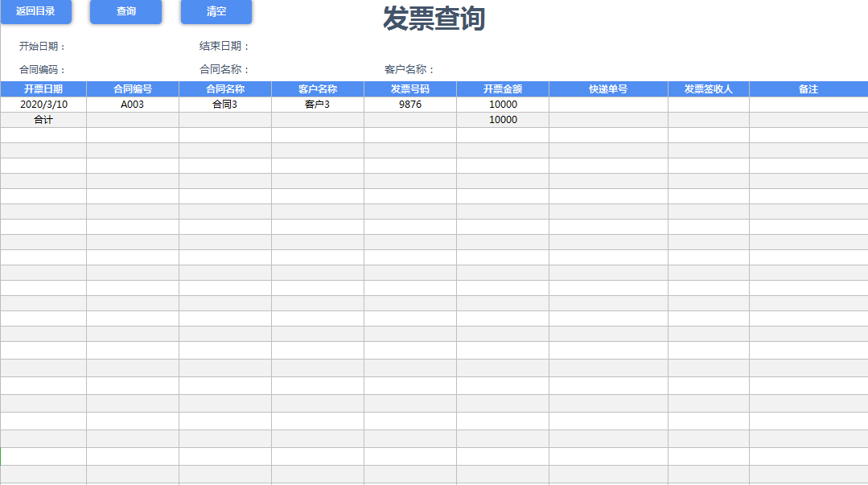This screenshot has height=485, width=868.
Task: Click the 返回目录 button
Action: pyautogui.click(x=37, y=12)
